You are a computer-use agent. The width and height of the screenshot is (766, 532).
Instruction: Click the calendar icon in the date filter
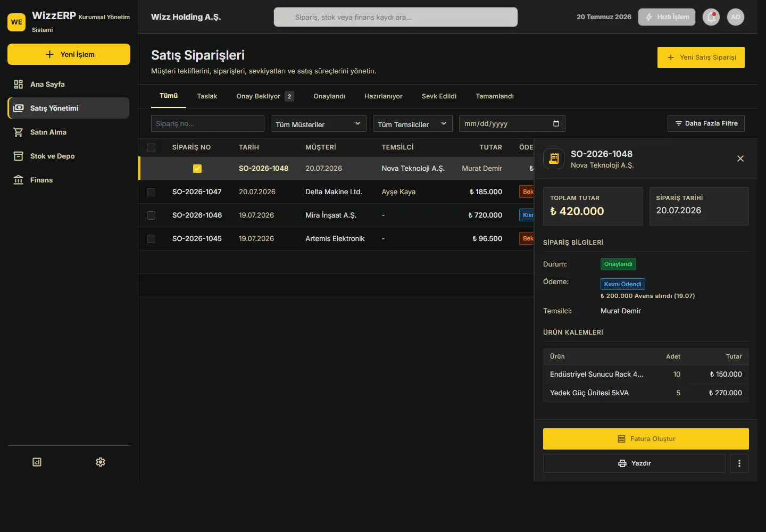pos(556,123)
